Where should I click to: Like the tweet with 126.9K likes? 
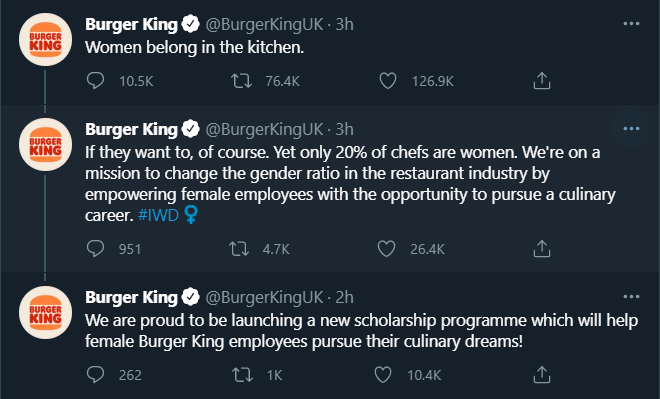pos(388,80)
